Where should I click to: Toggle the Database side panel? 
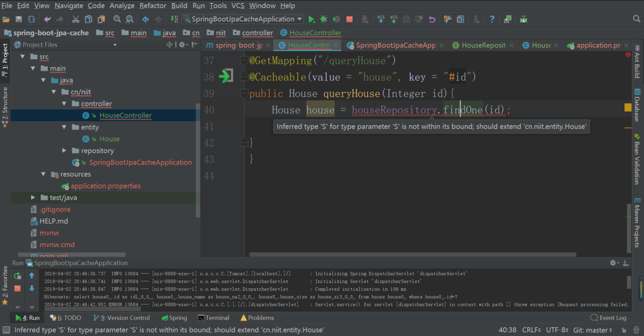point(637,105)
